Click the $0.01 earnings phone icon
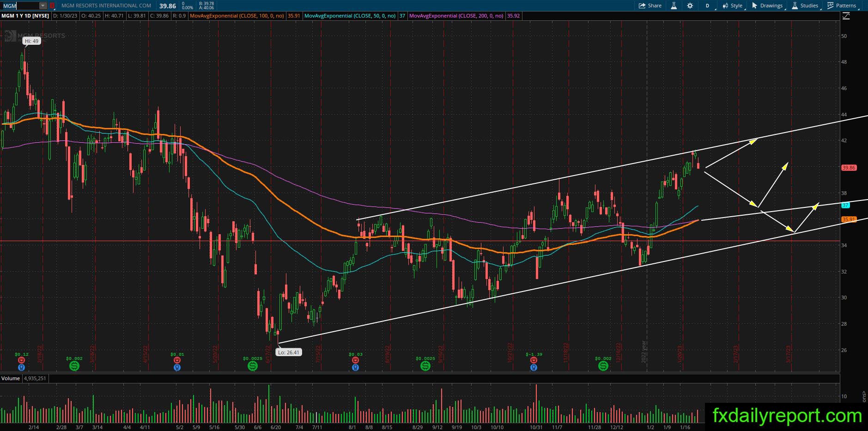This screenshot has height=431, width=868. coord(177,360)
